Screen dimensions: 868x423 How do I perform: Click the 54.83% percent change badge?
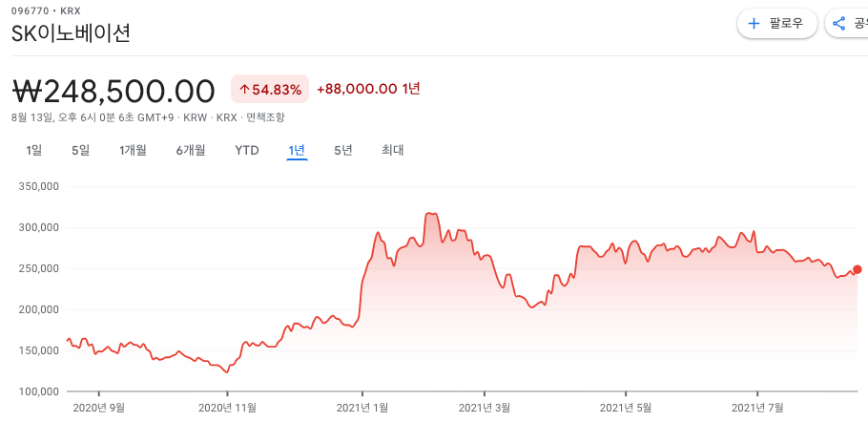click(x=270, y=89)
